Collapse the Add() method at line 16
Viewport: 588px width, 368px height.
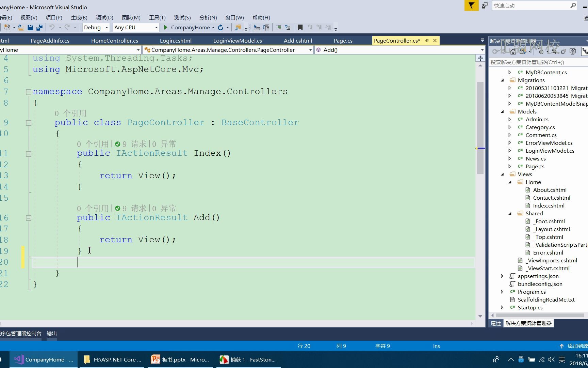click(x=29, y=218)
